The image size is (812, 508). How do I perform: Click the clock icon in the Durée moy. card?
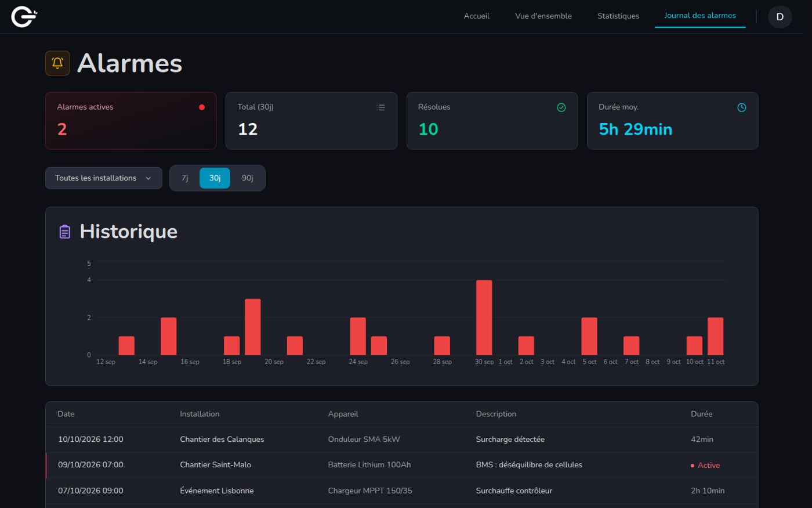pos(742,107)
